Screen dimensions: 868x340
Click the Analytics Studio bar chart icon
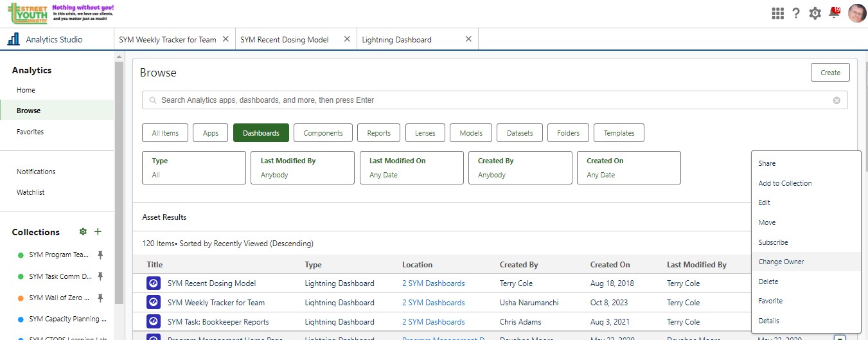point(13,39)
